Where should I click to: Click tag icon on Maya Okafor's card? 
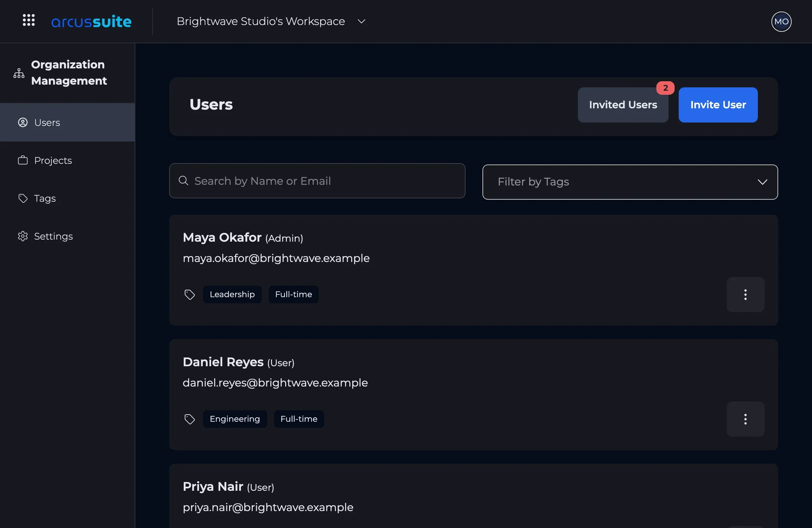tap(190, 294)
